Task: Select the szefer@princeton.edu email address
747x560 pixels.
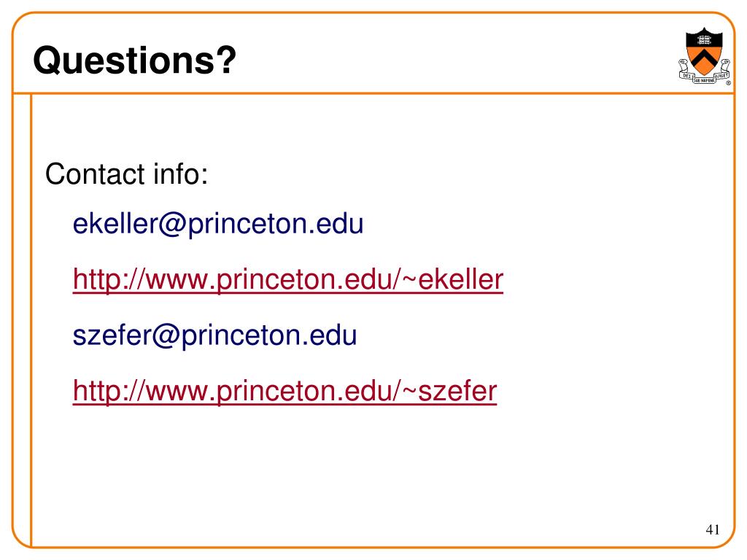Action: pos(214,336)
